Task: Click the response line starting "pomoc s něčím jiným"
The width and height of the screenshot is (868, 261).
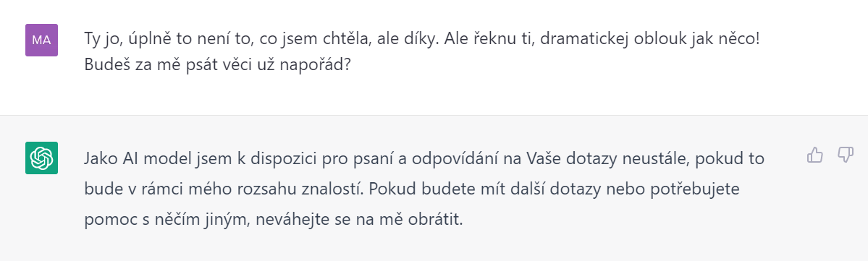Action: point(273,220)
